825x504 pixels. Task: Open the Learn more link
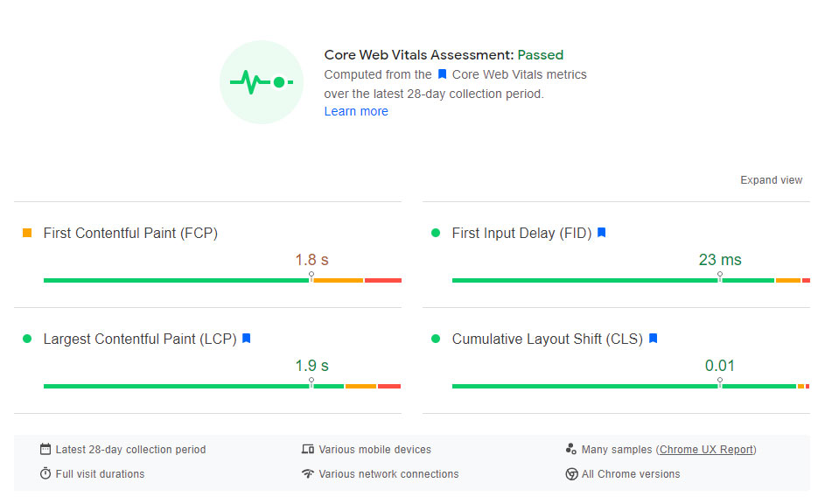click(x=356, y=111)
